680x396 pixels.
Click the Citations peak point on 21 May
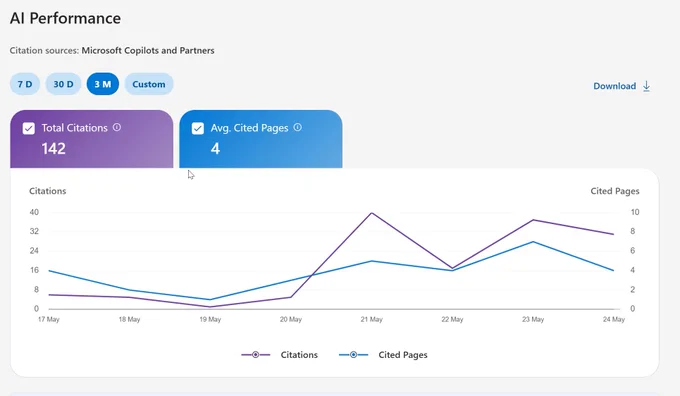click(x=372, y=213)
